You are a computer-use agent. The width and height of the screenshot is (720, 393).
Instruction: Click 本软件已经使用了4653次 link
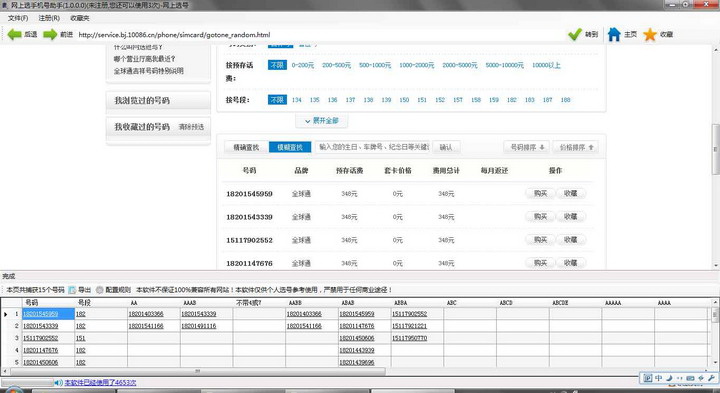click(100, 382)
